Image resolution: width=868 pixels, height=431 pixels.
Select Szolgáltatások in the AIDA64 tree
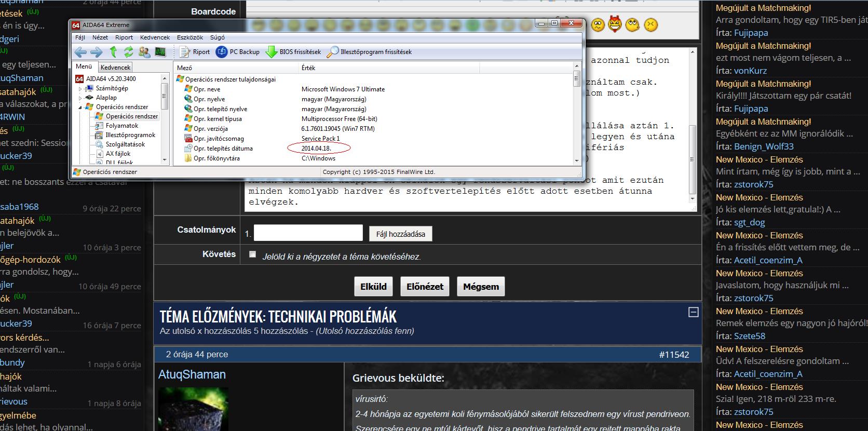125,144
